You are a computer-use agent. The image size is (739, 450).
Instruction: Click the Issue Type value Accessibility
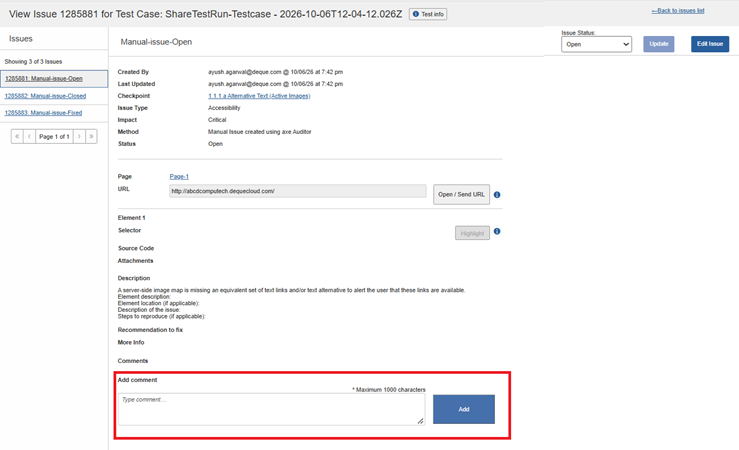[224, 108]
